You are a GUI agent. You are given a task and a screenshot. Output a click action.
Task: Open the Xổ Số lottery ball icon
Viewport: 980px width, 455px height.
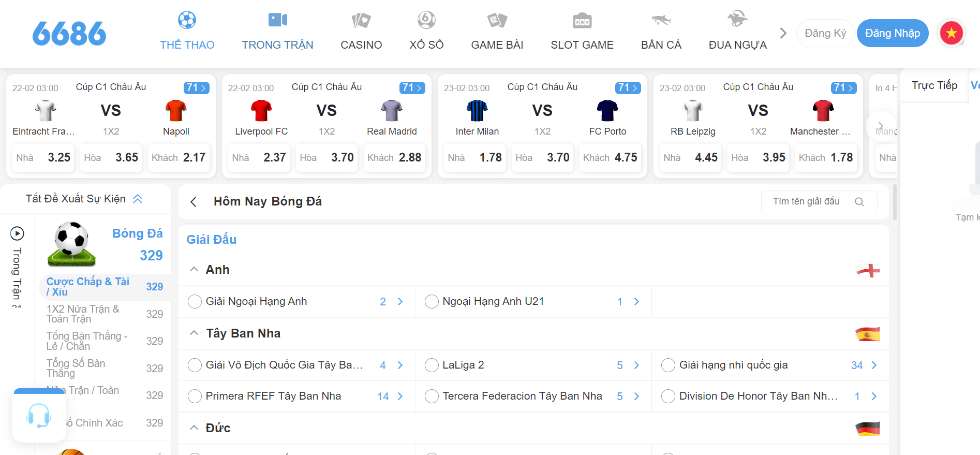426,20
